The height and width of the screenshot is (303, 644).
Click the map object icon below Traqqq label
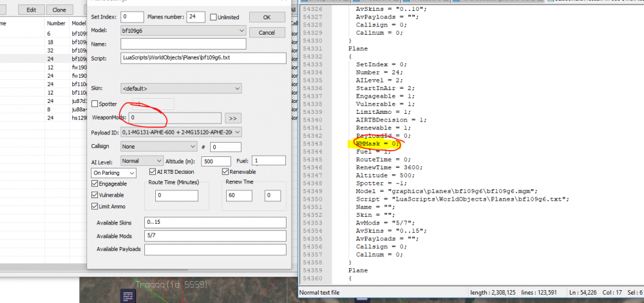click(x=128, y=297)
